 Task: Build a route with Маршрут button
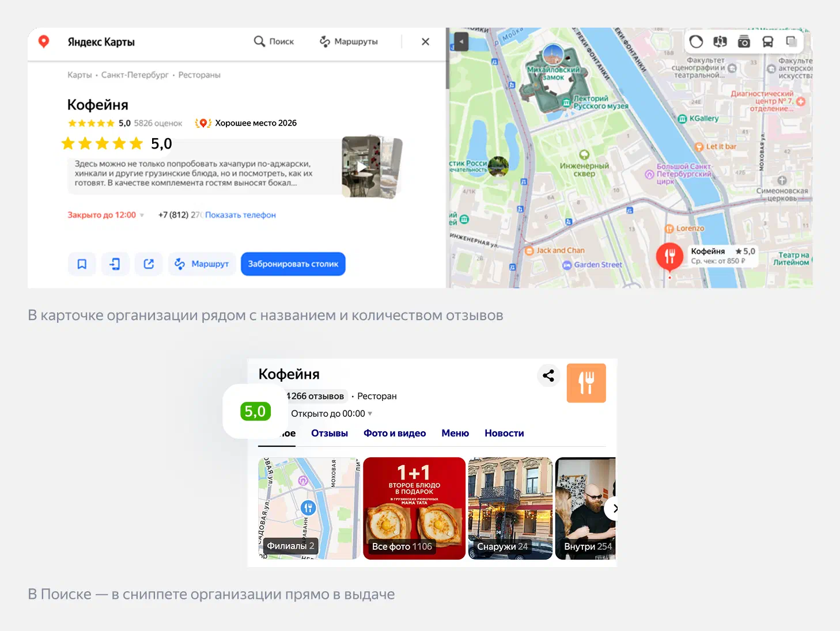(x=202, y=264)
